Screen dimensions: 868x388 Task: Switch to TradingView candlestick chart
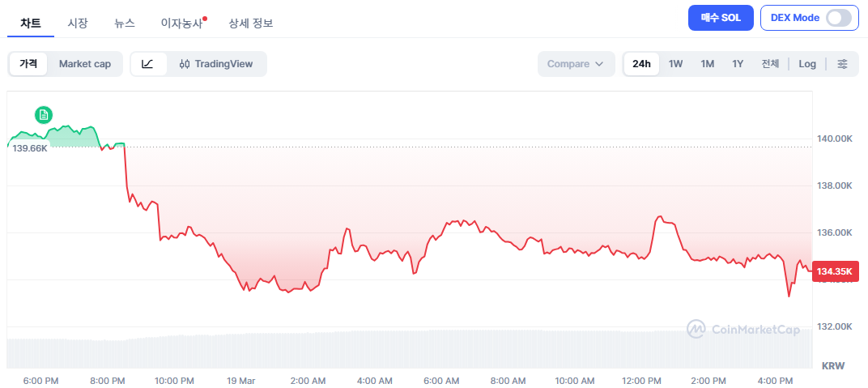click(216, 64)
